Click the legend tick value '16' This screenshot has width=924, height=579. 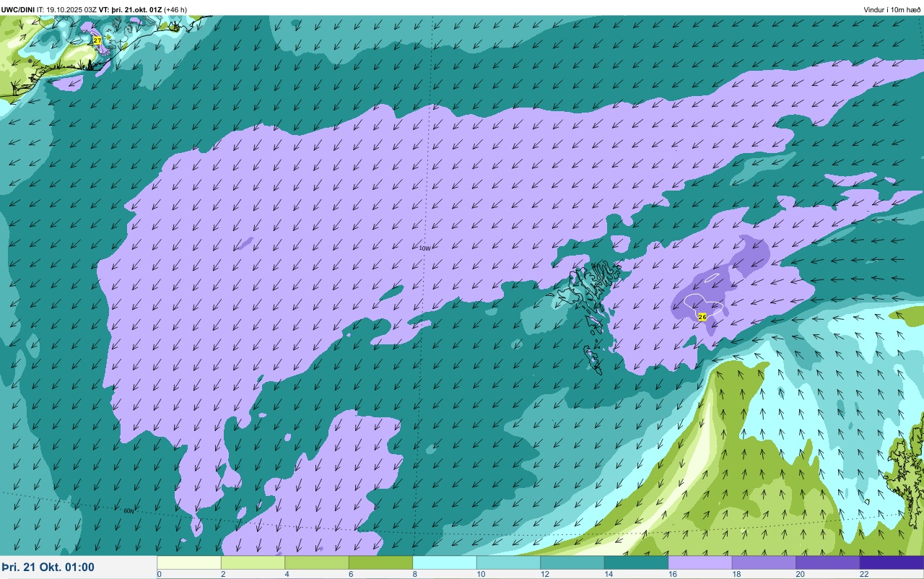pyautogui.click(x=672, y=574)
